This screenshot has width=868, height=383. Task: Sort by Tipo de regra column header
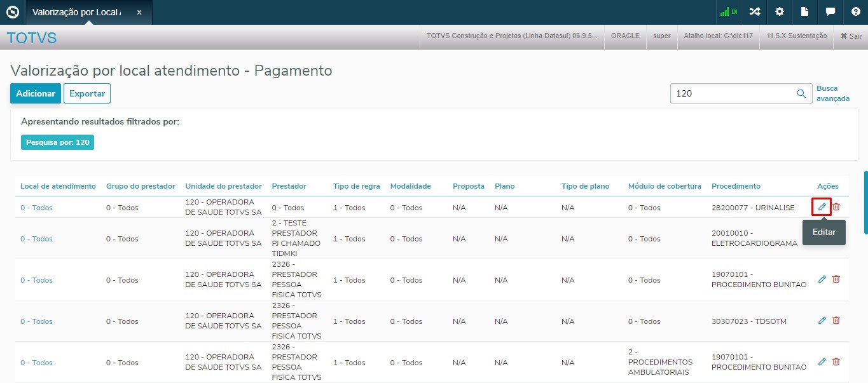pyautogui.click(x=356, y=186)
